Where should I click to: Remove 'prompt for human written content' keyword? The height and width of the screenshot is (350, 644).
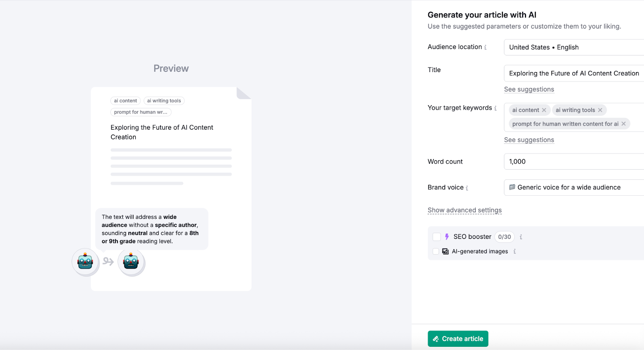click(x=623, y=124)
